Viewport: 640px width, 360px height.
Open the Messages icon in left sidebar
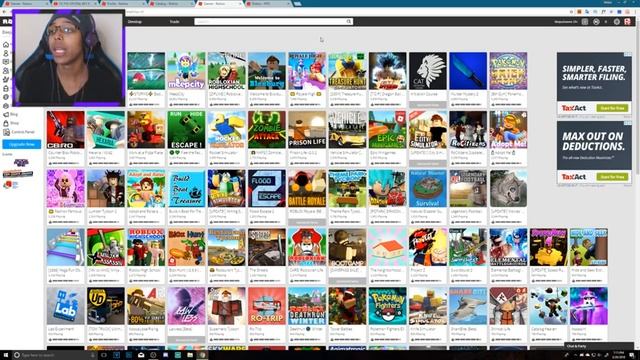point(6,62)
